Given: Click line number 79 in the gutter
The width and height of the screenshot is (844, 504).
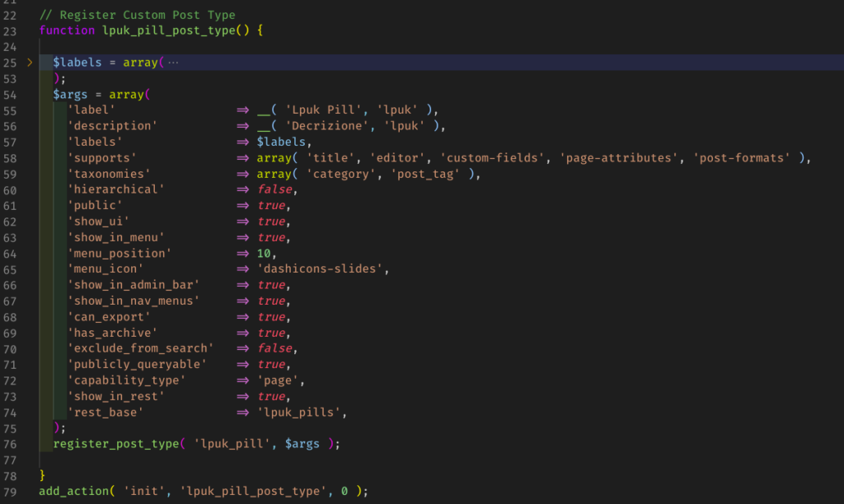Looking at the screenshot, I should tap(10, 492).
